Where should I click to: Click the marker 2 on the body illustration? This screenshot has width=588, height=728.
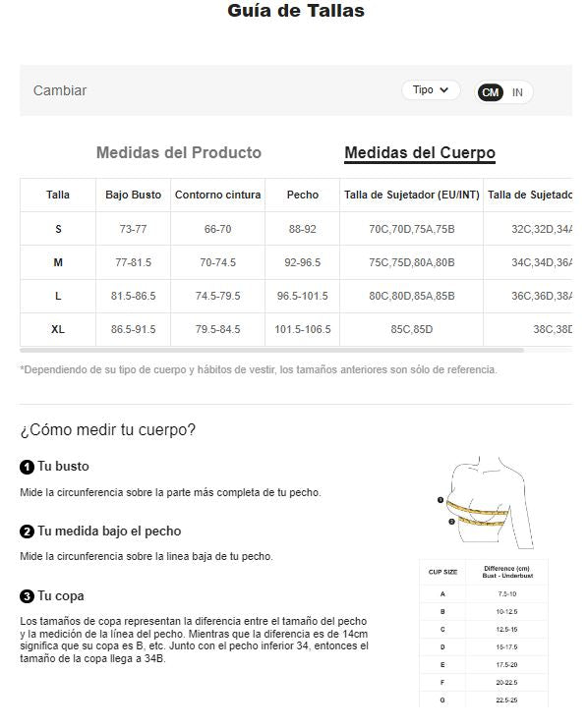451,522
